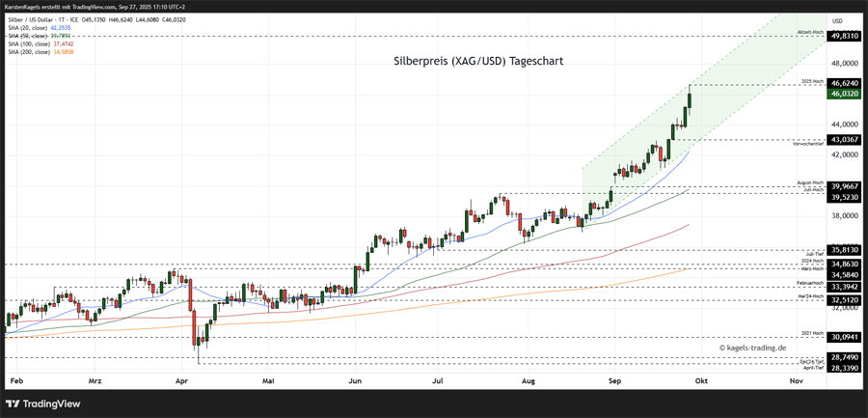Open the kagels-trading.de copyright link

(x=752, y=348)
